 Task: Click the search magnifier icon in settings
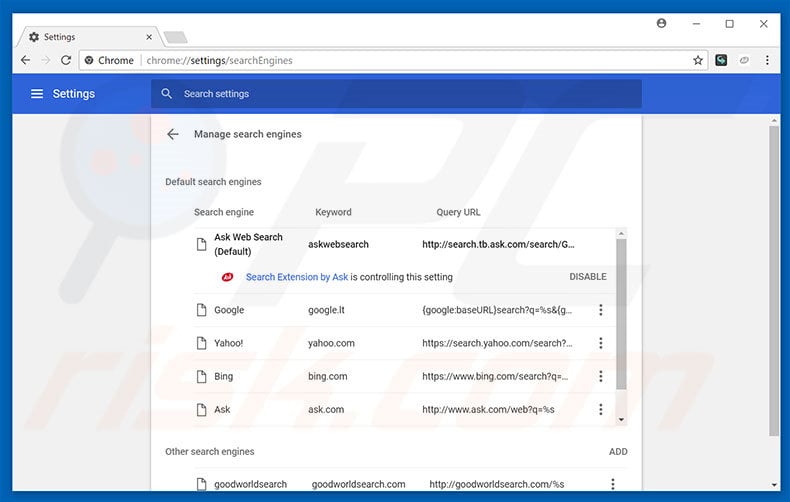pyautogui.click(x=167, y=94)
